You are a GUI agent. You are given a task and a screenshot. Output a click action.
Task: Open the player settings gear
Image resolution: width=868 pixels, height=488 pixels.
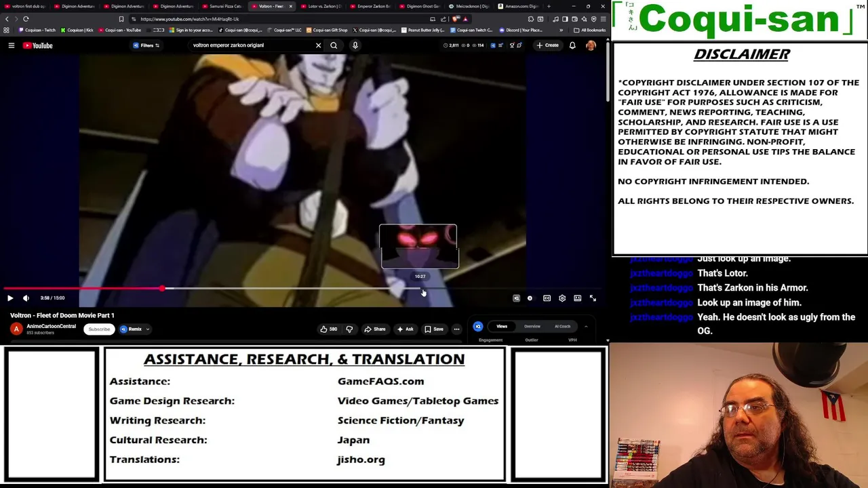[x=562, y=298]
